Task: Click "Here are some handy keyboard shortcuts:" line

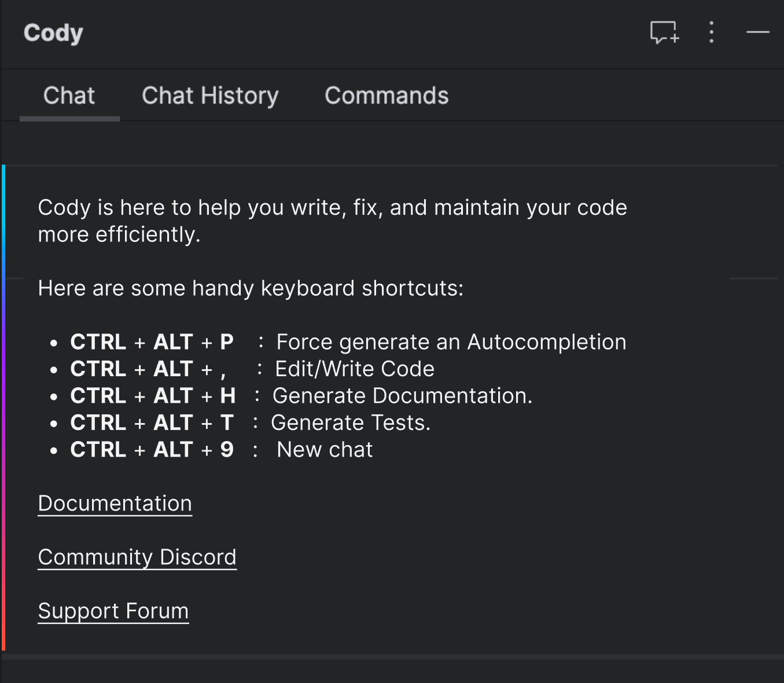Action: tap(251, 288)
